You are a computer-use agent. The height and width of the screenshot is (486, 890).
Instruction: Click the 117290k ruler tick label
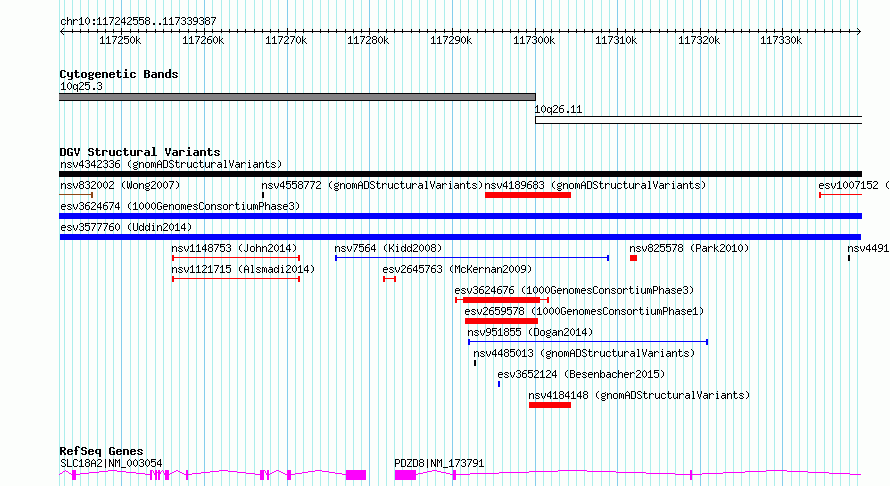[x=451, y=40]
